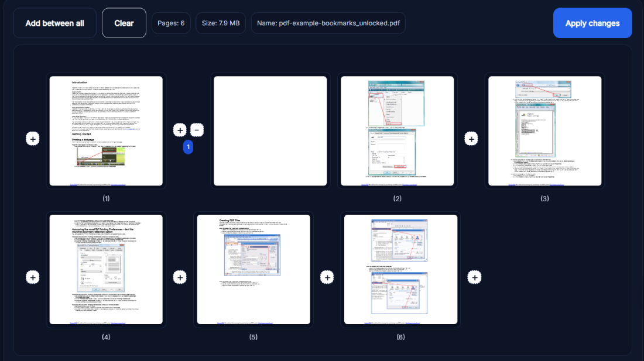The height and width of the screenshot is (361, 644).
Task: Click the plus icon between pages 5 and 6
Action: 327,277
